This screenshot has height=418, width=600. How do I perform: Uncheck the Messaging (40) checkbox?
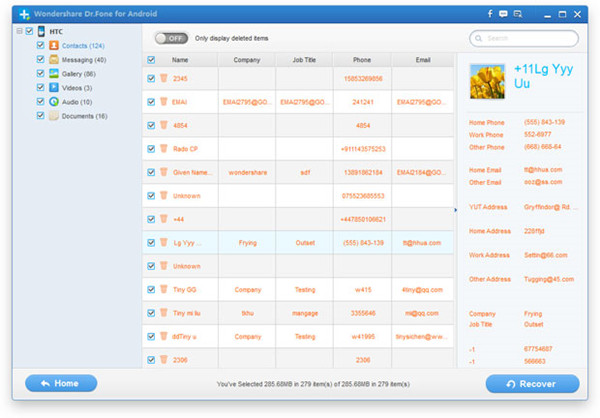click(40, 59)
